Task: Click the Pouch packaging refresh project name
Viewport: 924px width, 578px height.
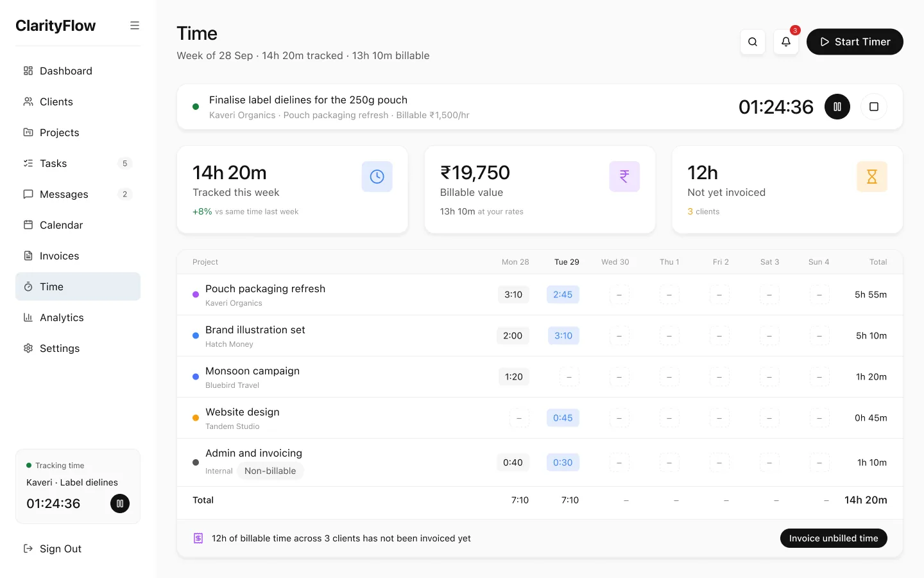Action: pos(265,289)
